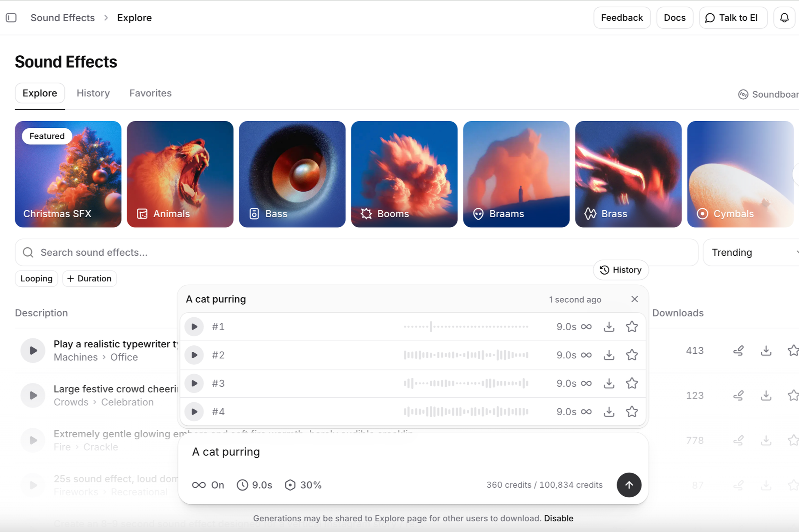The width and height of the screenshot is (799, 532).
Task: Adjust the 30% prompt influence control
Action: (x=303, y=485)
